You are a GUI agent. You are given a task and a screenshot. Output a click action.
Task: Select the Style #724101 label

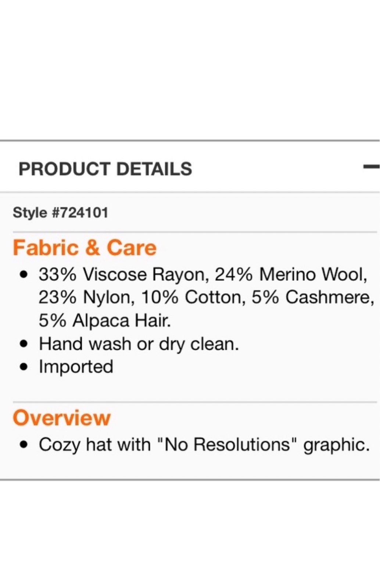[x=61, y=212]
